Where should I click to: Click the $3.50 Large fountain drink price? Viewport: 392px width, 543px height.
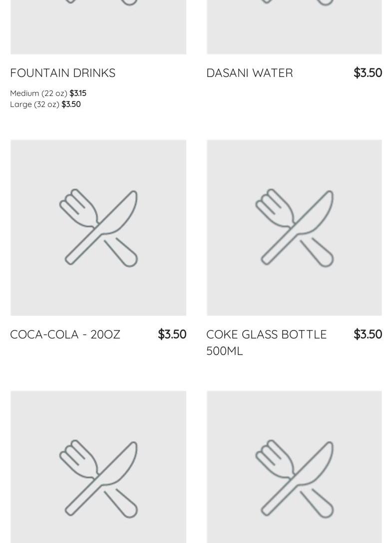click(71, 104)
